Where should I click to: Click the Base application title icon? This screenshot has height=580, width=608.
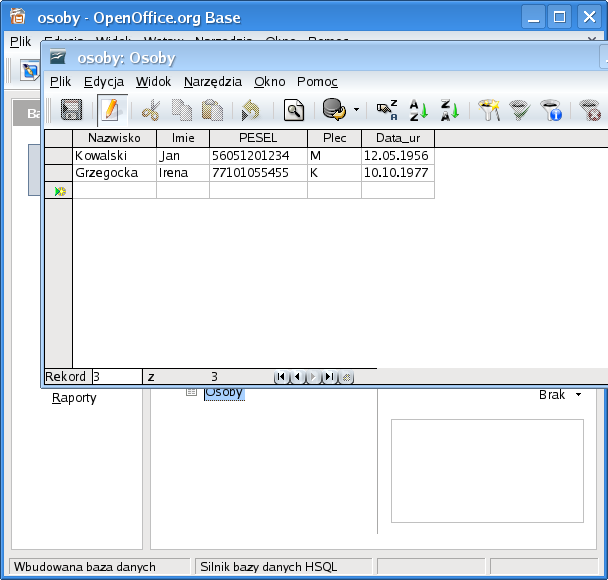click(18, 16)
